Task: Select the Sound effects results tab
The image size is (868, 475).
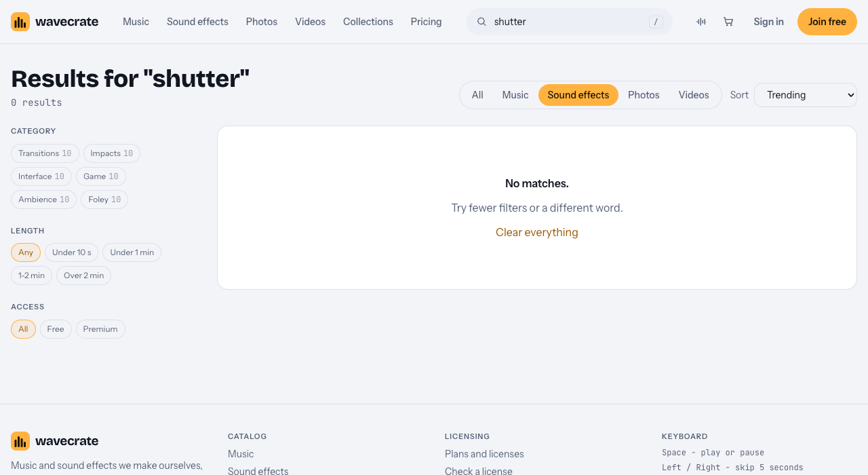Action: [x=578, y=95]
